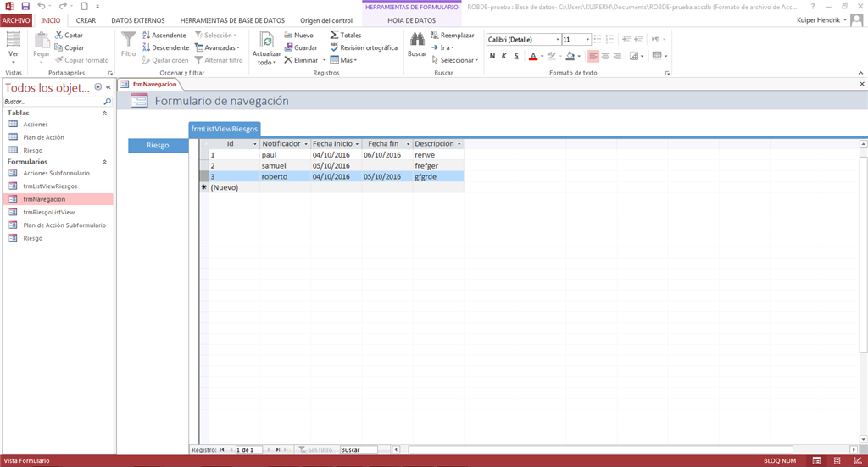Image resolution: width=868 pixels, height=467 pixels.
Task: Create a record with Nuevo
Action: coord(299,35)
